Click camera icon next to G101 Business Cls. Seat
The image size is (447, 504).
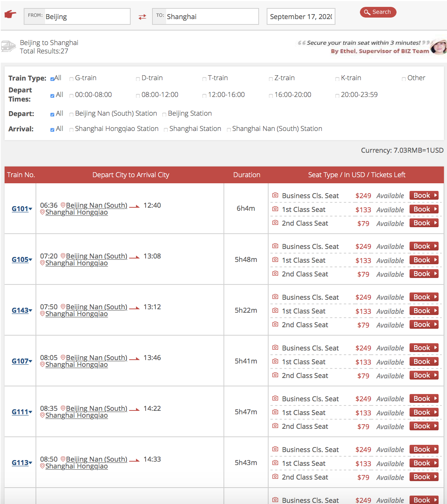(275, 195)
